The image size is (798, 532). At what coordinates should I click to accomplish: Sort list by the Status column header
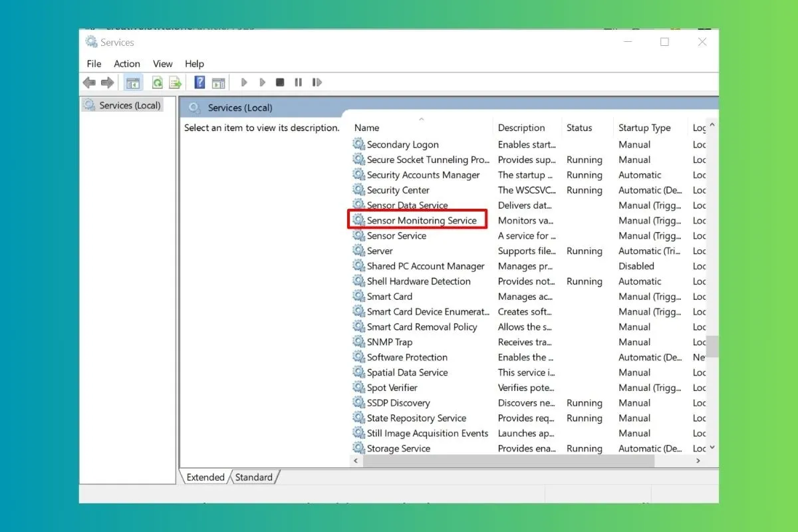579,128
